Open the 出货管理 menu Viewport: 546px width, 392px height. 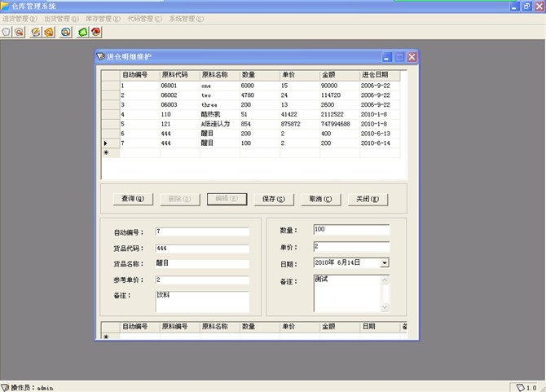(61, 19)
